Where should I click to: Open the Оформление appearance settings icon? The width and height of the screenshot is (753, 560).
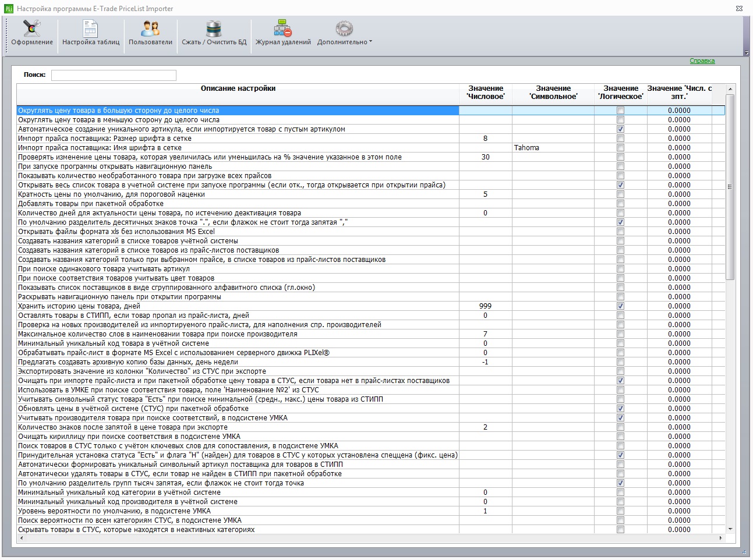[x=32, y=29]
